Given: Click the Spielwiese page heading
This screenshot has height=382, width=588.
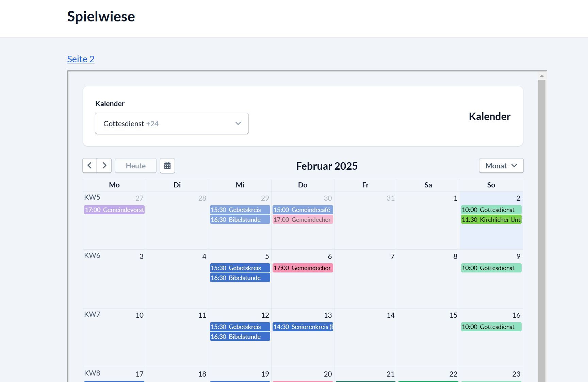Looking at the screenshot, I should [x=101, y=16].
